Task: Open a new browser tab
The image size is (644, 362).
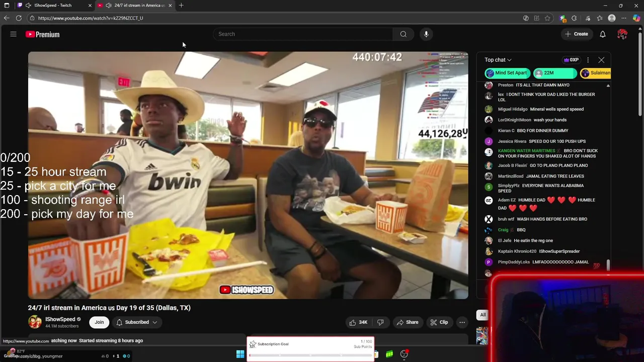Action: [181, 6]
